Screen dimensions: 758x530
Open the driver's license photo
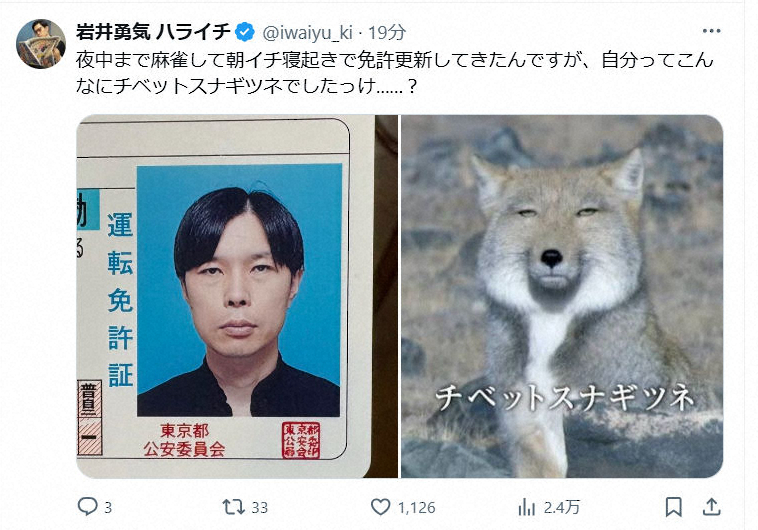[237, 296]
